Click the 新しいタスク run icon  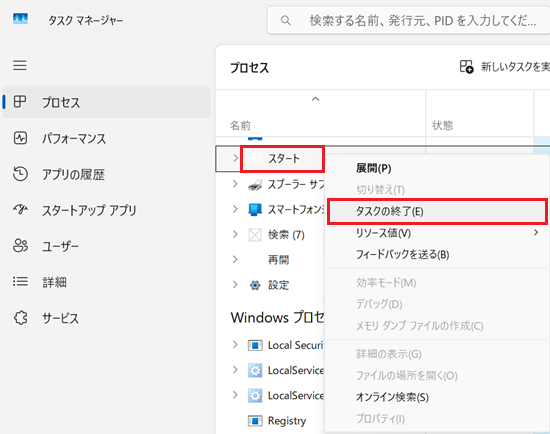[466, 66]
